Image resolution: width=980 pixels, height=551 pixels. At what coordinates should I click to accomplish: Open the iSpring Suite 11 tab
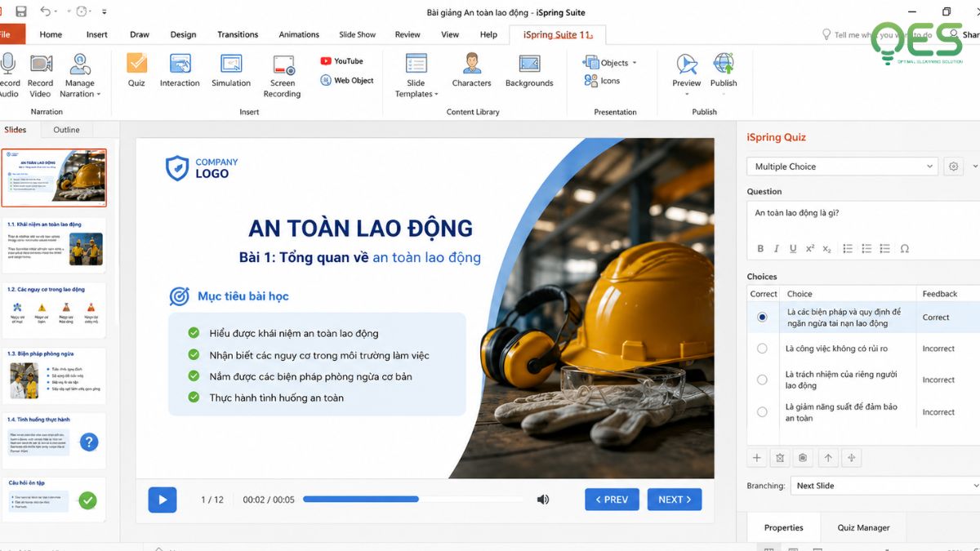tap(557, 35)
